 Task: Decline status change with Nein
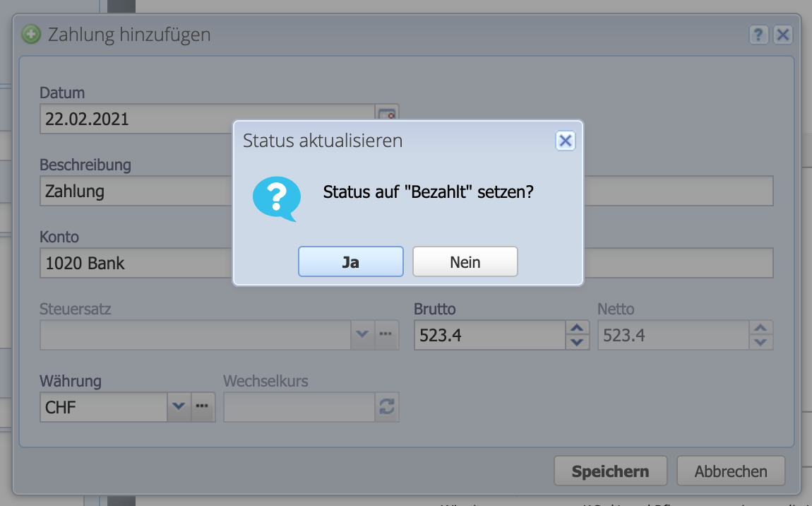(465, 261)
